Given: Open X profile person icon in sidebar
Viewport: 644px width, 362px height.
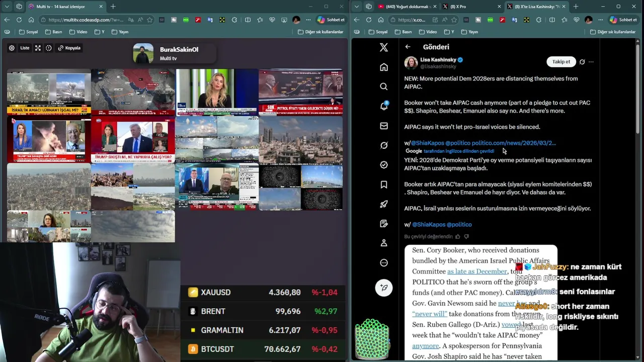Looking at the screenshot, I should (384, 243).
